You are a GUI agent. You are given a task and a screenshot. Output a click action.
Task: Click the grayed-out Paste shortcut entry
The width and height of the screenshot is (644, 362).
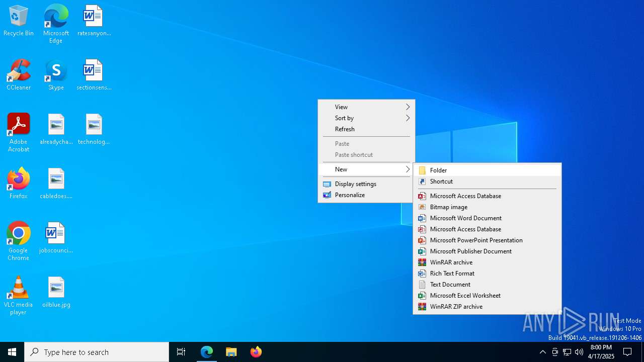366,155
